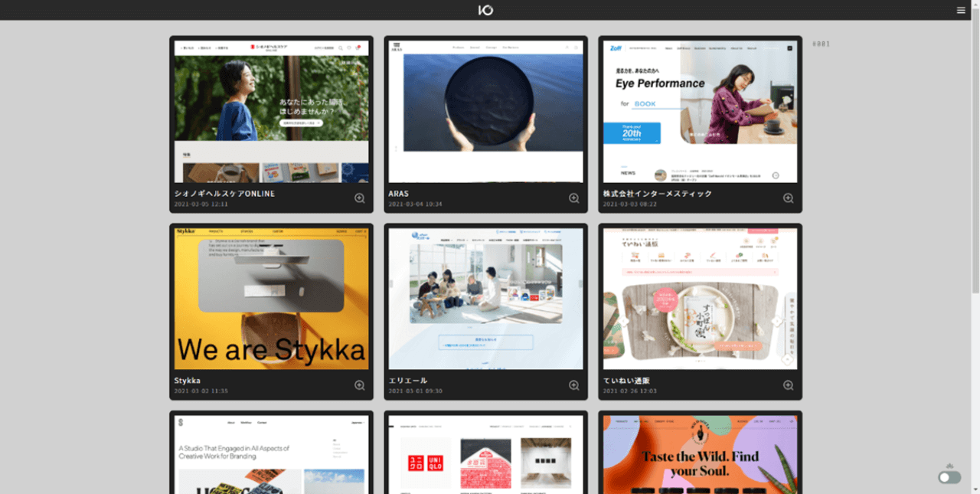Toggle the switch at bottom right
The width and height of the screenshot is (980, 494).
coord(949,477)
